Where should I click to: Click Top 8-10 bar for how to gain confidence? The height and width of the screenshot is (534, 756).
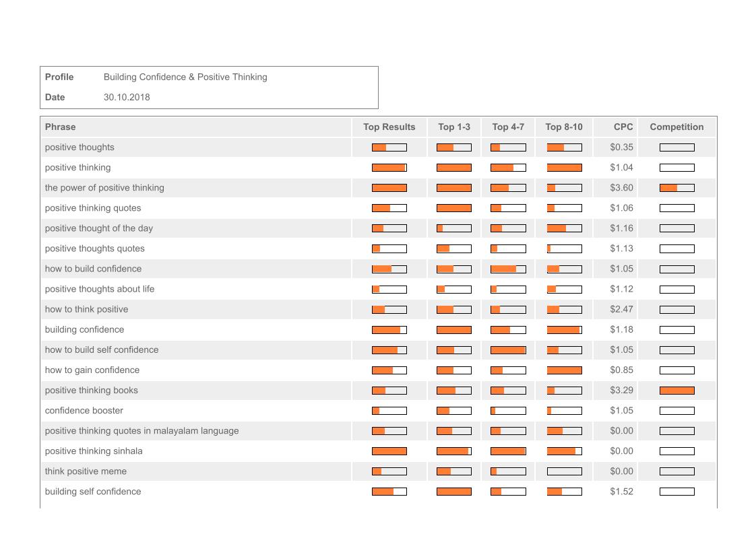[x=564, y=370]
